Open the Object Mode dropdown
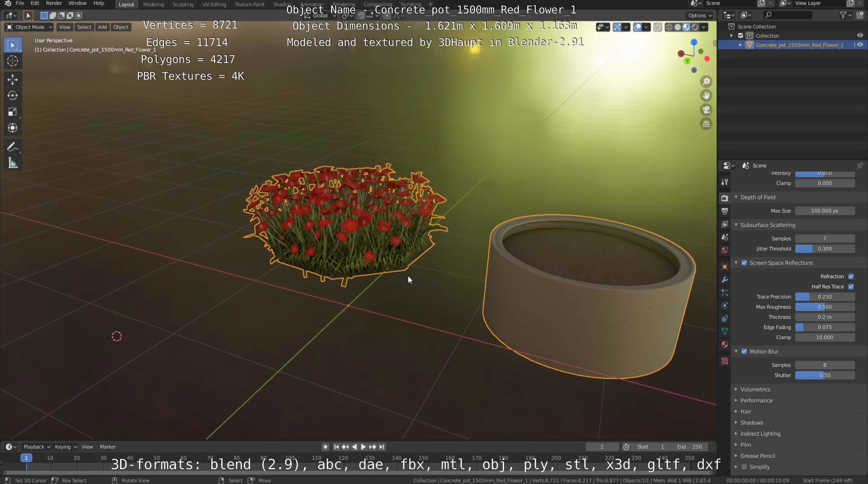The image size is (868, 484). [x=29, y=27]
